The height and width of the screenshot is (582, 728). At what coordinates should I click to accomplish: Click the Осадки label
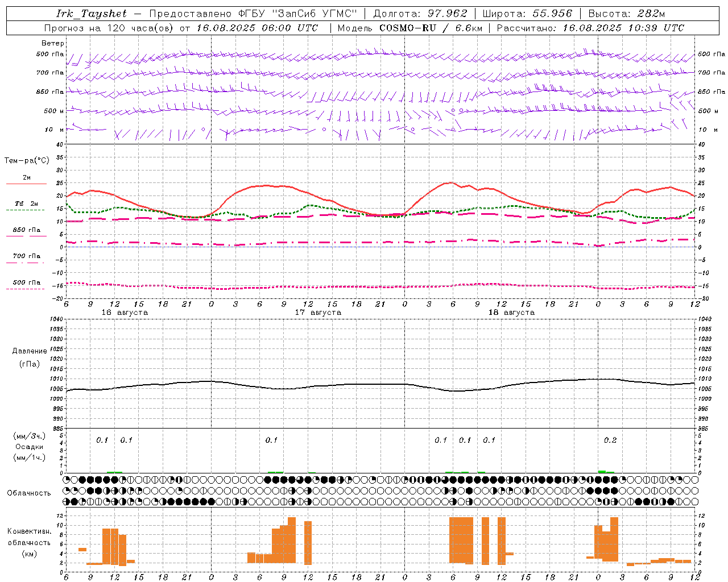(x=30, y=447)
